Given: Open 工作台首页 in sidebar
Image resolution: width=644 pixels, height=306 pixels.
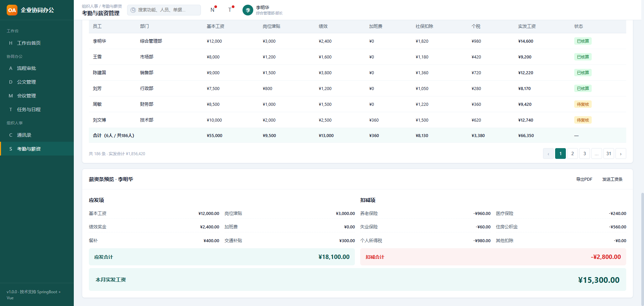Looking at the screenshot, I should 37,43.
